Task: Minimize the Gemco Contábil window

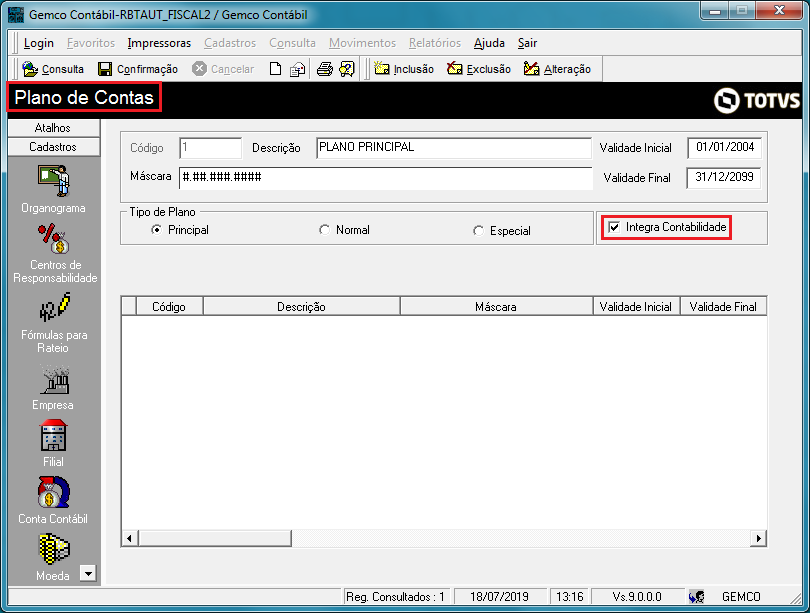Action: 715,11
